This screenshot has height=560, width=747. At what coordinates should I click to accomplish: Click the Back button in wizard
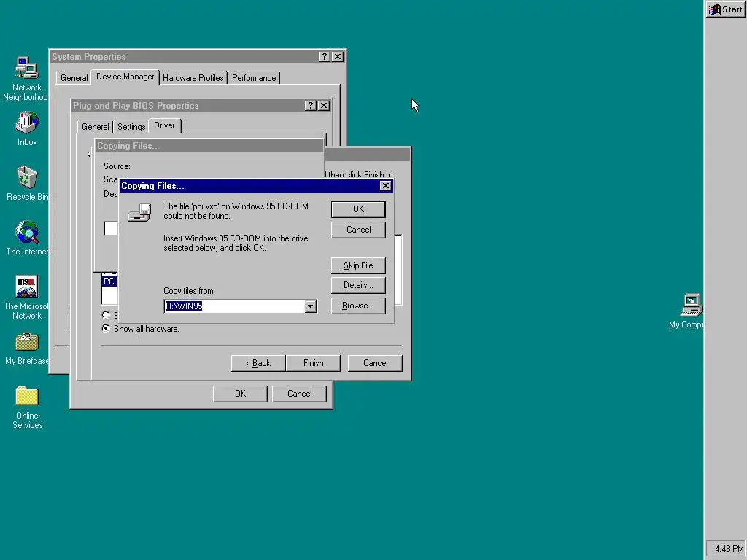point(258,363)
